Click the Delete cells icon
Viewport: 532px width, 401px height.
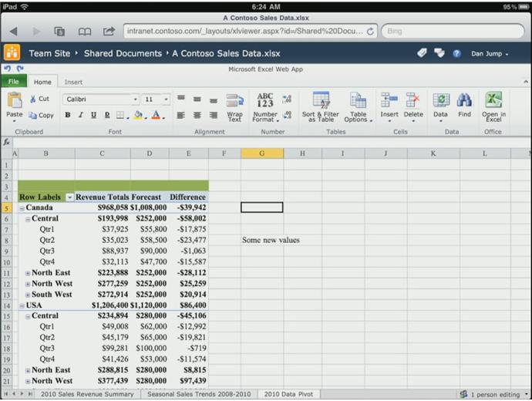(x=413, y=101)
